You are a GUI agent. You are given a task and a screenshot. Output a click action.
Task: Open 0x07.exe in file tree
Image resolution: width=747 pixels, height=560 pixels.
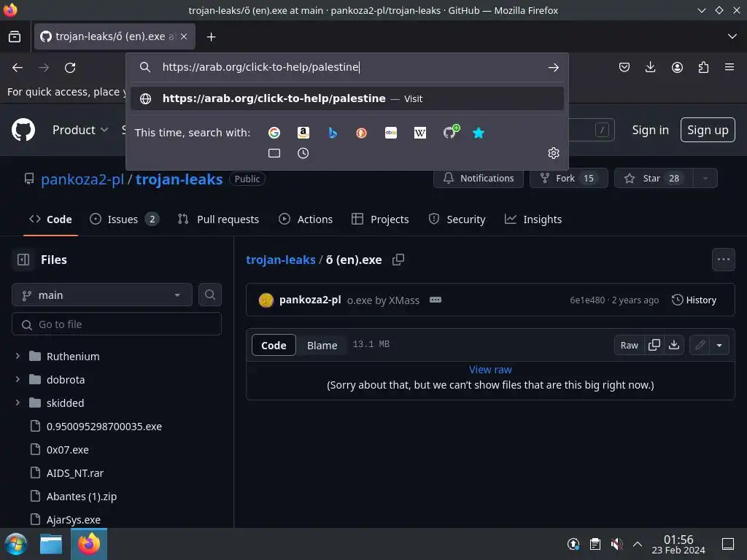pos(68,449)
